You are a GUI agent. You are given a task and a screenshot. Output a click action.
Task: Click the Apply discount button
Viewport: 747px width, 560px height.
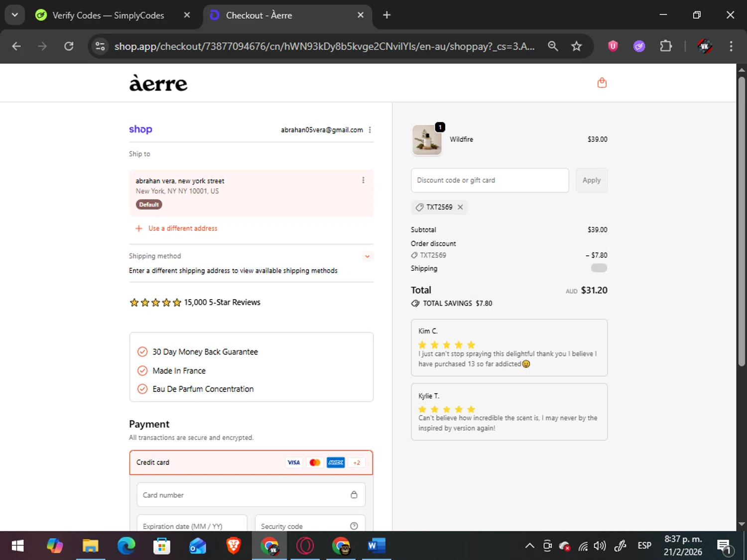click(592, 180)
